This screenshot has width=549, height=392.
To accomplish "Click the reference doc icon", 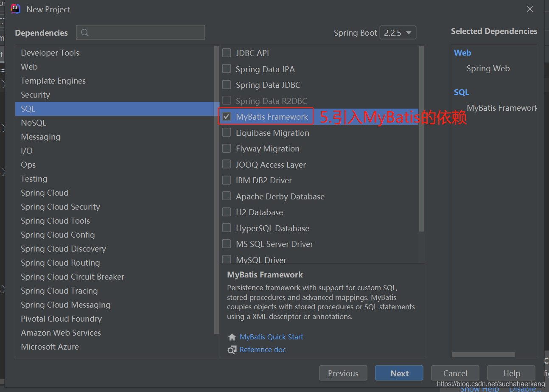I will (232, 350).
